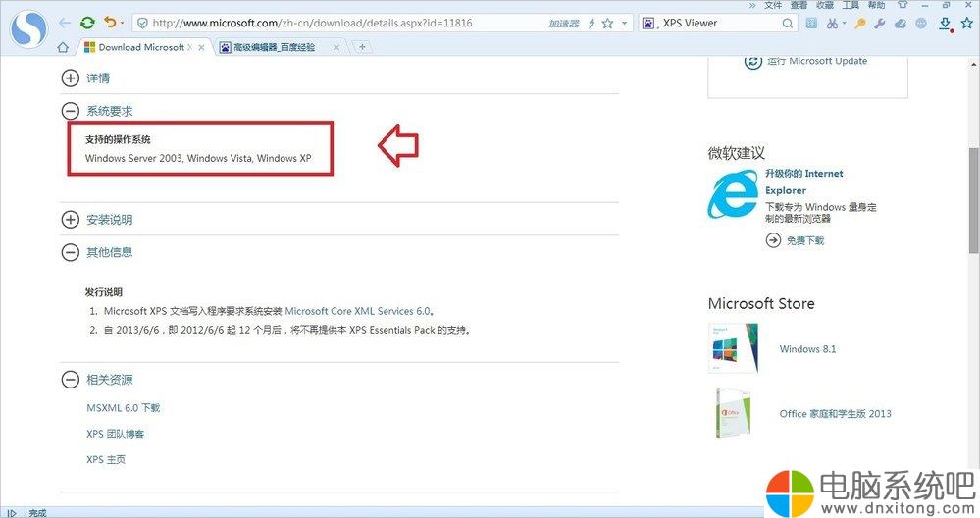Screen dimensions: 980x518
Task: Open the 工具 menu
Action: pyautogui.click(x=850, y=5)
